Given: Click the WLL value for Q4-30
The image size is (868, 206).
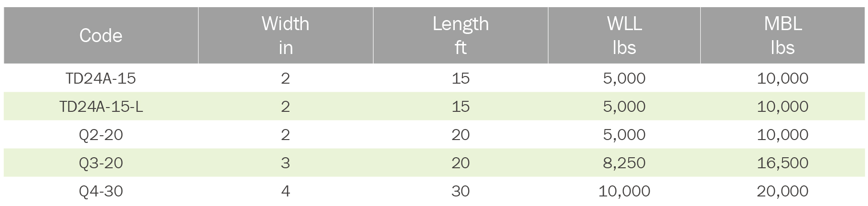Looking at the screenshot, I should (x=624, y=191).
